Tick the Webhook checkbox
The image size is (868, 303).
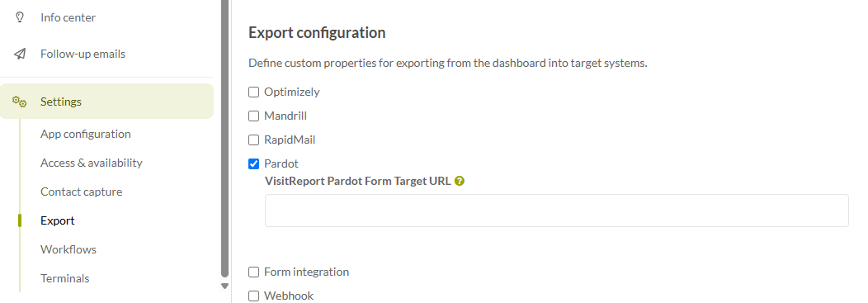253,296
